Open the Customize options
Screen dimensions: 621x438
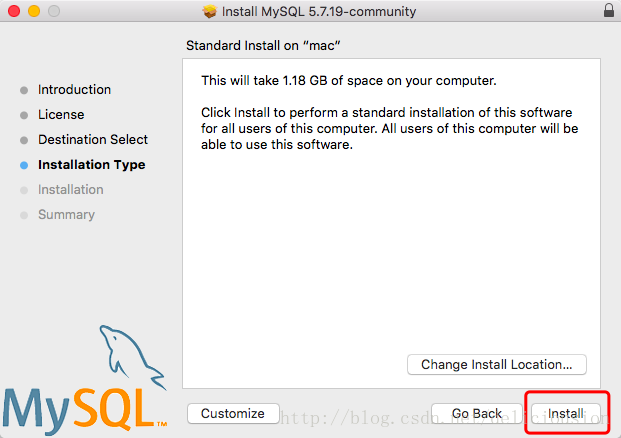[233, 413]
